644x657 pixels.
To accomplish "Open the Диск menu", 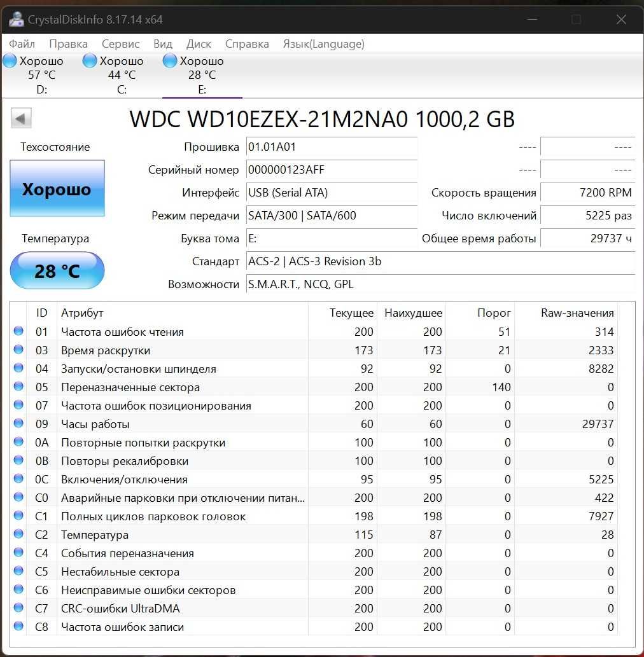I will point(199,44).
